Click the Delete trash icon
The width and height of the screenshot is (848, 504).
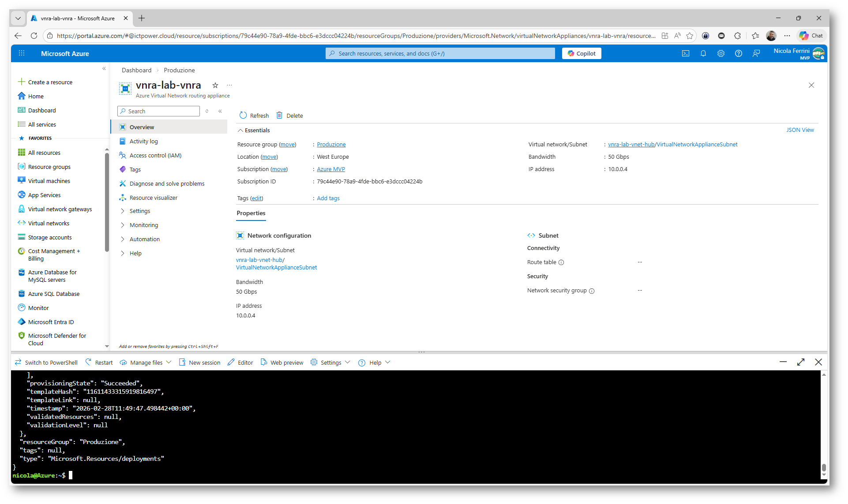280,116
